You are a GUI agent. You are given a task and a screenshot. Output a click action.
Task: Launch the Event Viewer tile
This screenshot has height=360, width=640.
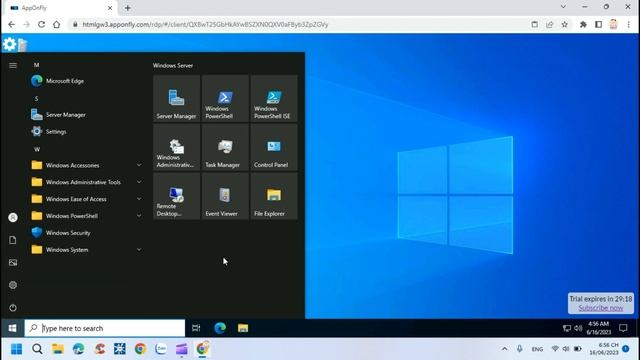pos(225,196)
